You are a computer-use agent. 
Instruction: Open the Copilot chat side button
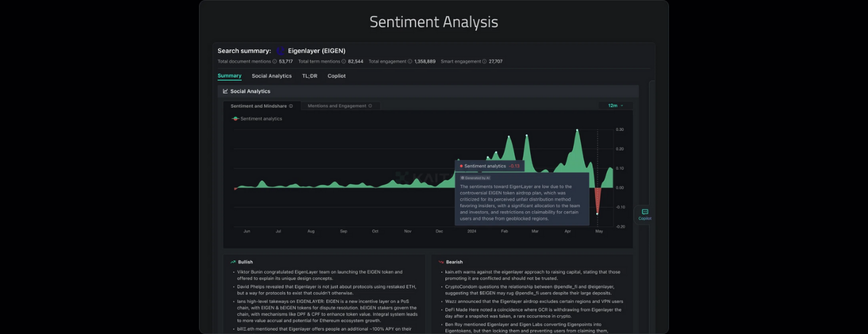pyautogui.click(x=644, y=214)
